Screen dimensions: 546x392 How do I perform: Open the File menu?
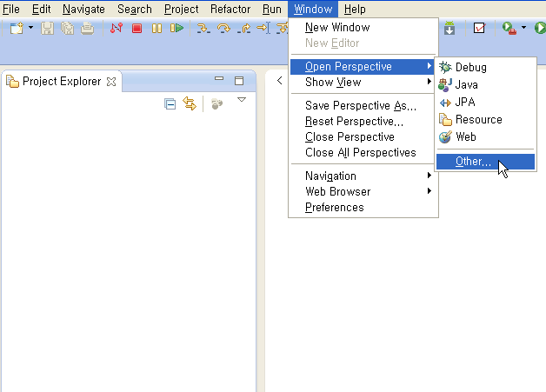point(10,9)
